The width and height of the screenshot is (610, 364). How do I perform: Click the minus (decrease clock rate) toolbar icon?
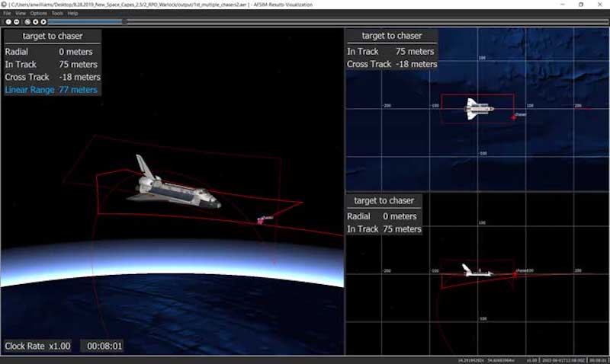tap(17, 21)
